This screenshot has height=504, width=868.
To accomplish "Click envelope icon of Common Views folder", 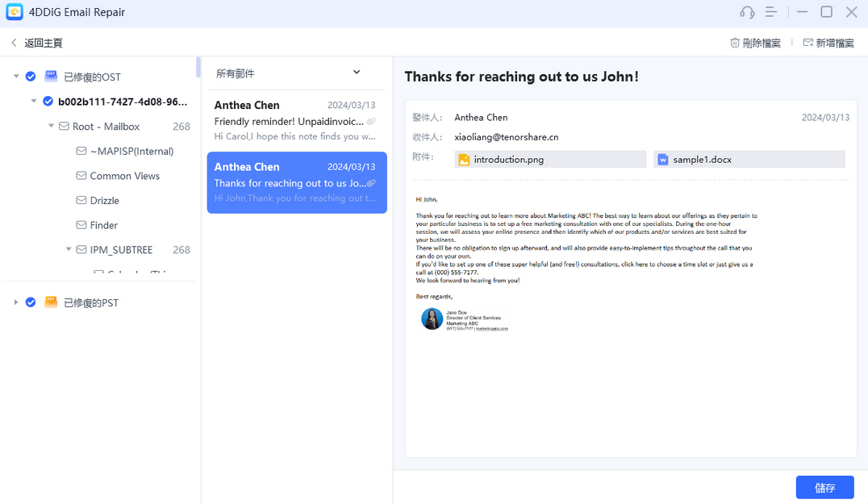I will point(81,175).
